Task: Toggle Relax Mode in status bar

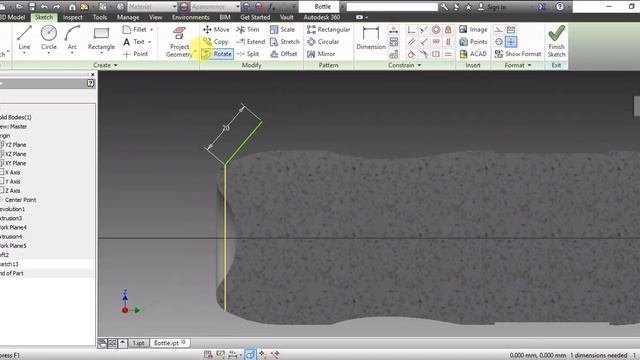Action: coord(274,355)
